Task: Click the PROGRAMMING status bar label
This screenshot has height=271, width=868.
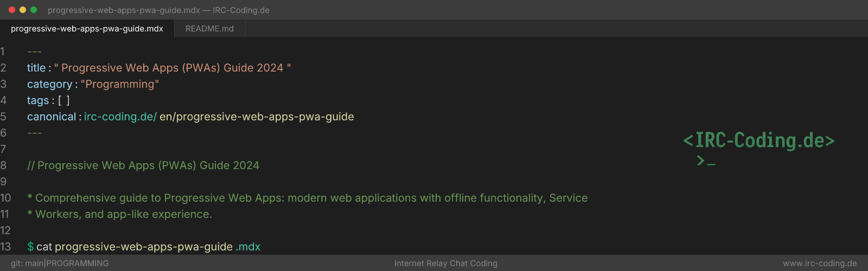Action: (78, 263)
